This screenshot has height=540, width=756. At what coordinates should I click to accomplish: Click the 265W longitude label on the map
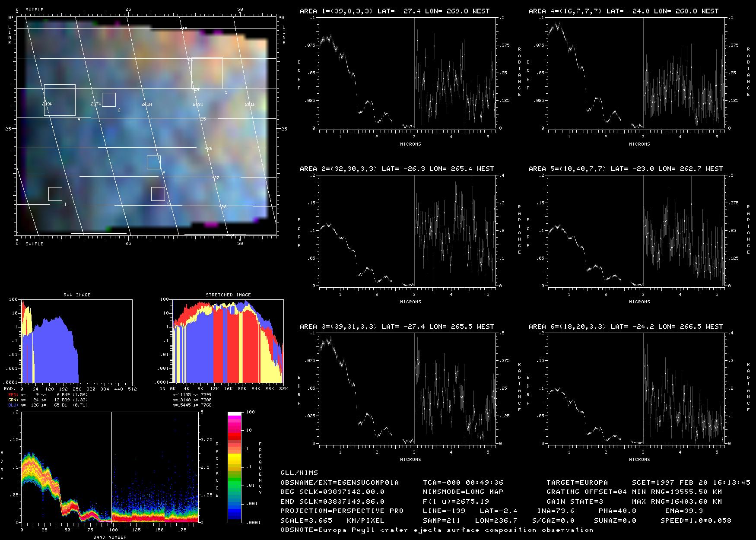tap(146, 105)
